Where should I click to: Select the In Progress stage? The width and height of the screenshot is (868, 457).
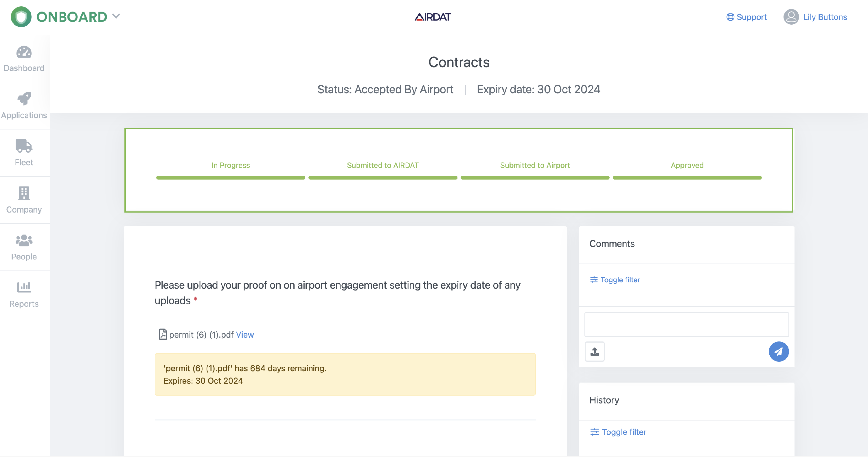[231, 165]
